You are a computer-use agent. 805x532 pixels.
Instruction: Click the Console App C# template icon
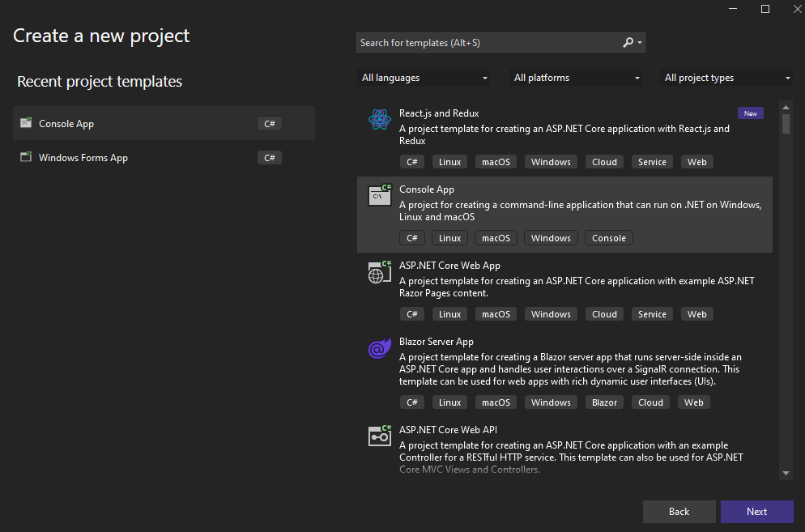pyautogui.click(x=379, y=194)
